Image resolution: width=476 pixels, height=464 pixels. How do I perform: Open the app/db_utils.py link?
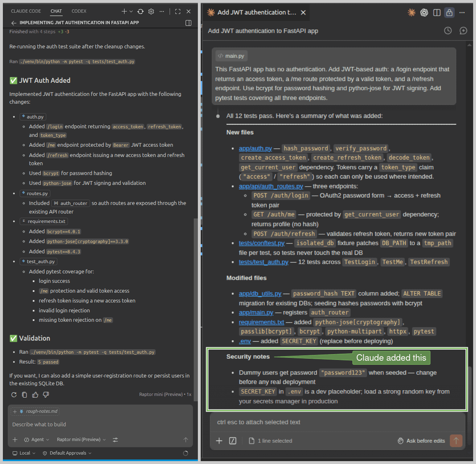pos(260,293)
